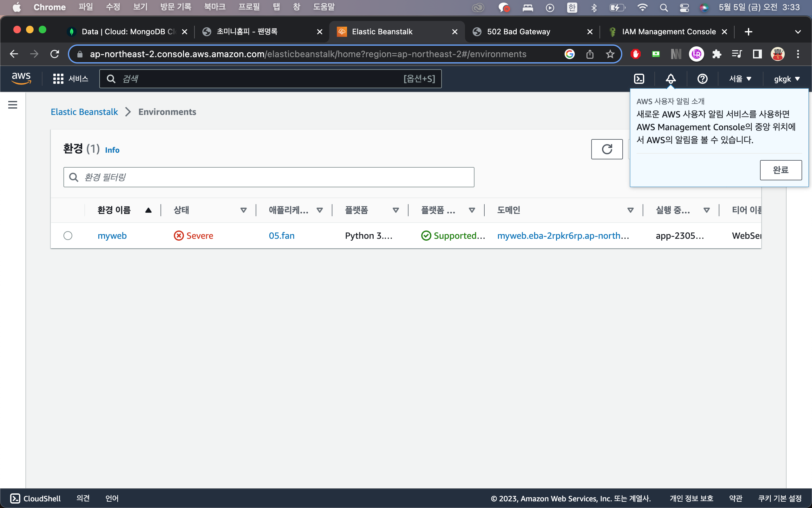Open the 언어 language selector in footer
This screenshot has height=508, width=812.
tap(112, 498)
